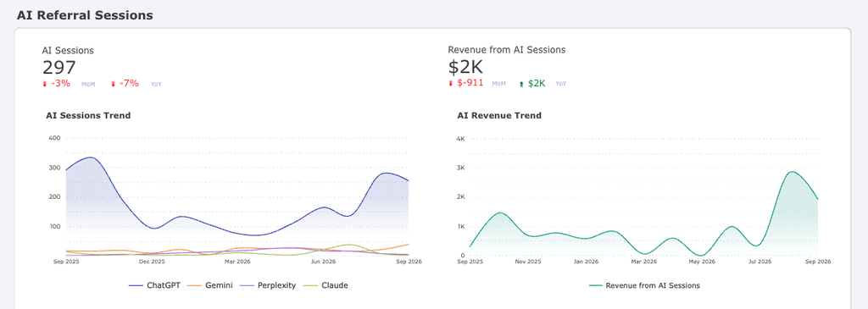Toggle Claude series in sessions legend

pyautogui.click(x=326, y=286)
